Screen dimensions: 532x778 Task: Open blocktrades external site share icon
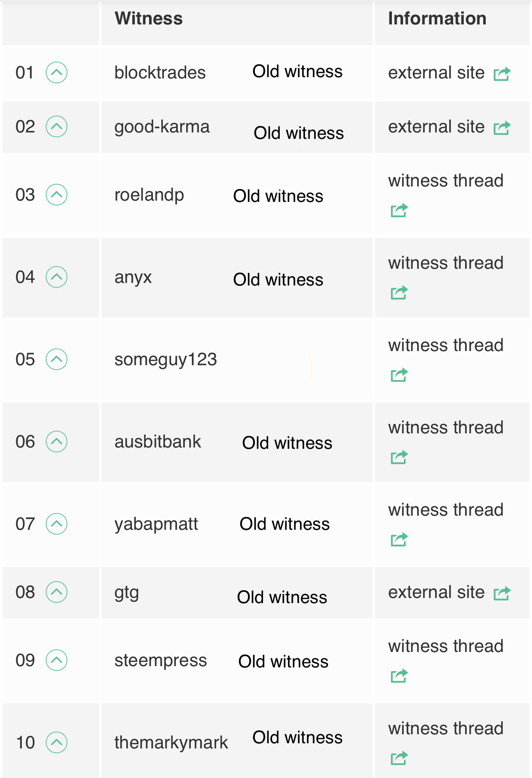[x=502, y=74]
